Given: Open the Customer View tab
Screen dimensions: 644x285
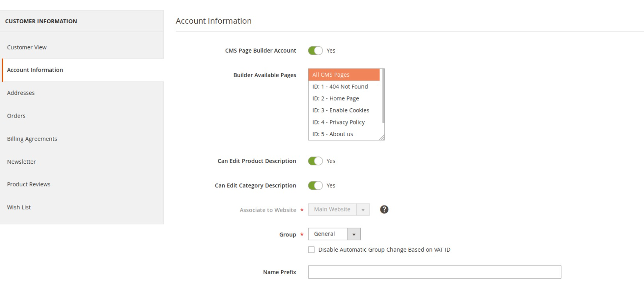Looking at the screenshot, I should click(27, 47).
